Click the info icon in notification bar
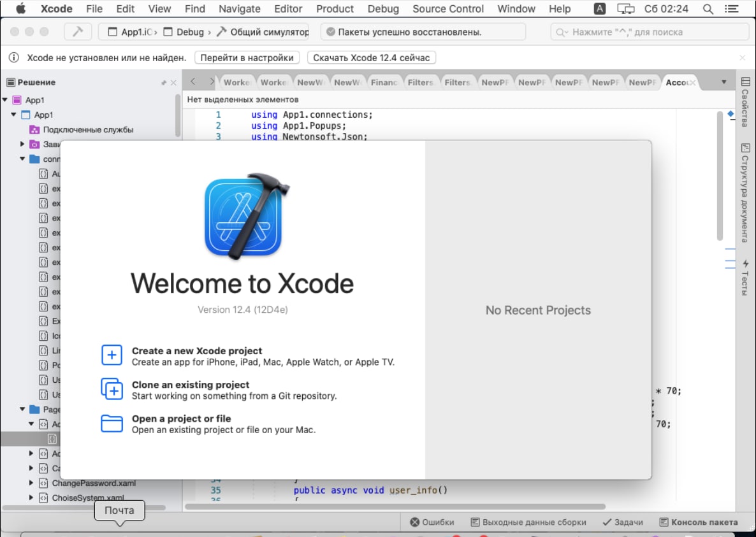756x537 pixels. (14, 58)
